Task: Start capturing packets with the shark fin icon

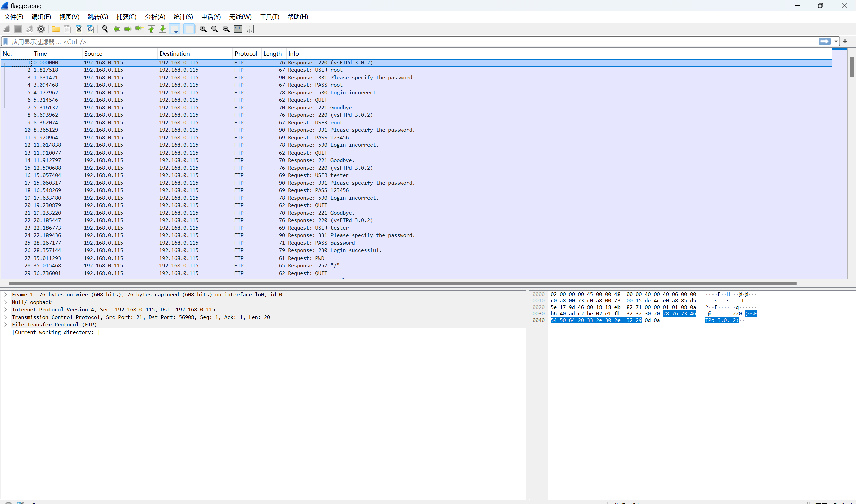Action: [7, 29]
